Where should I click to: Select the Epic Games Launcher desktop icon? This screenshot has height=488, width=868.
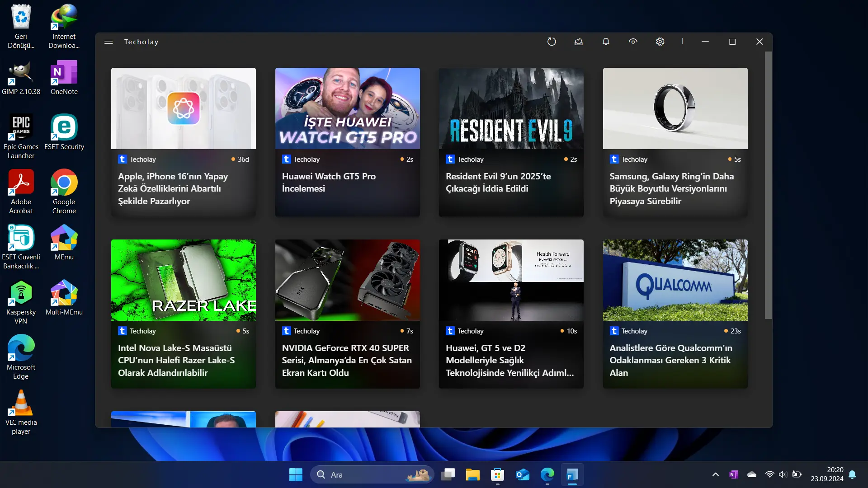[x=21, y=136]
